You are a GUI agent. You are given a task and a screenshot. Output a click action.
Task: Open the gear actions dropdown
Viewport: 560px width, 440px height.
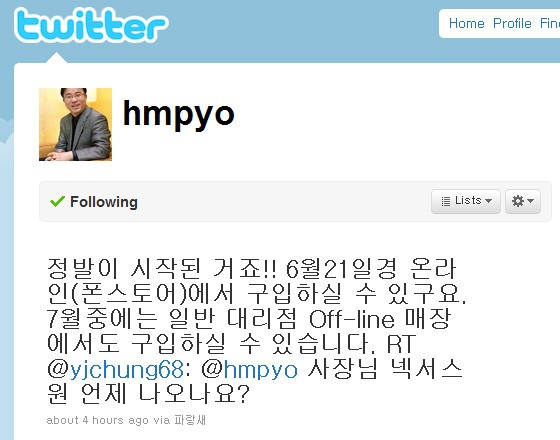(522, 201)
